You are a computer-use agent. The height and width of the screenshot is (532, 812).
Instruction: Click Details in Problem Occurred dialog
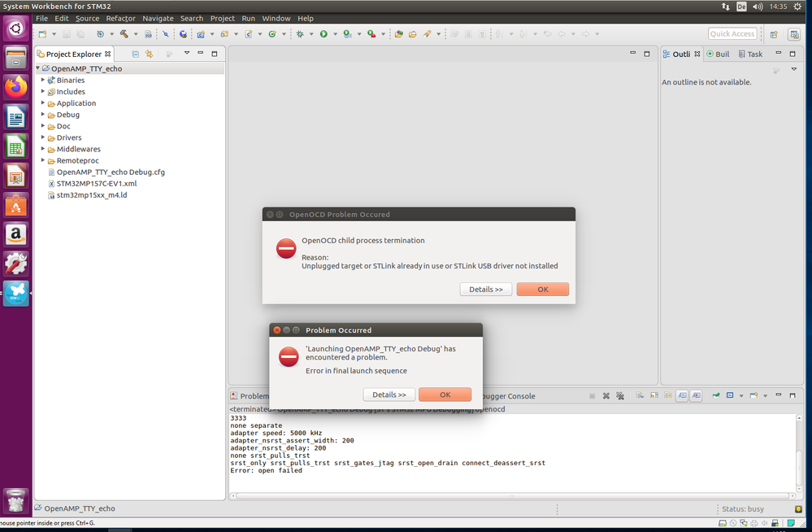coord(389,395)
